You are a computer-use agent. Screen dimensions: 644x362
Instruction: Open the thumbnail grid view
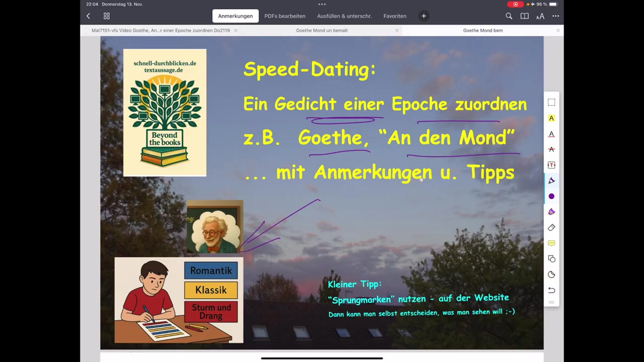[x=107, y=16]
